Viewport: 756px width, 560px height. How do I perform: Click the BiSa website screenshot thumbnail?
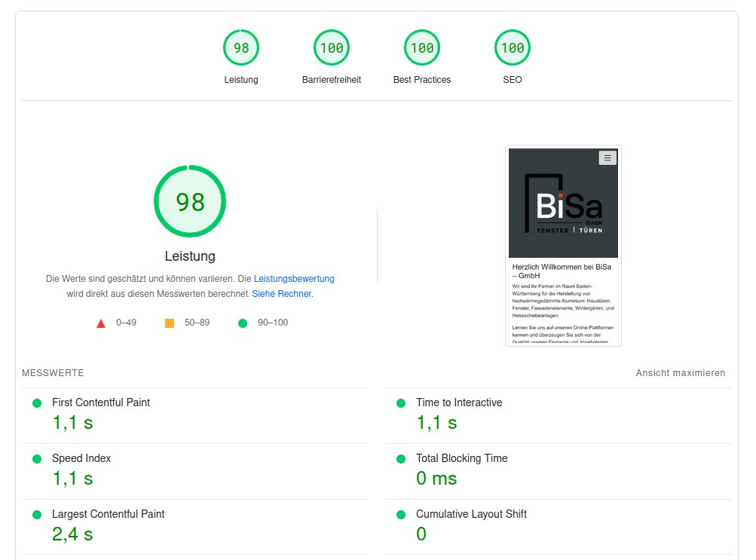tap(563, 246)
